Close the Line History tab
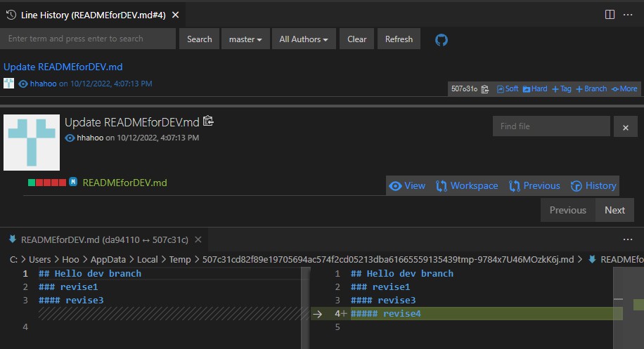Image resolution: width=644 pixels, height=349 pixels. 175,15
